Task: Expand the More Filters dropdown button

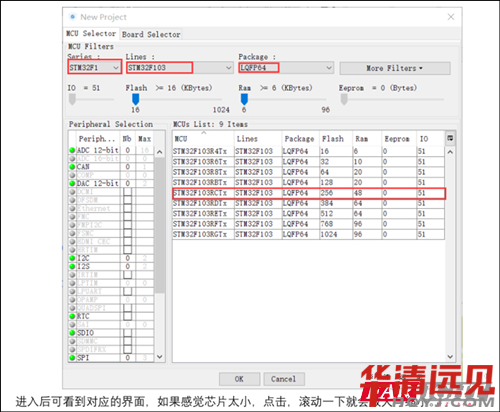Action: click(395, 68)
